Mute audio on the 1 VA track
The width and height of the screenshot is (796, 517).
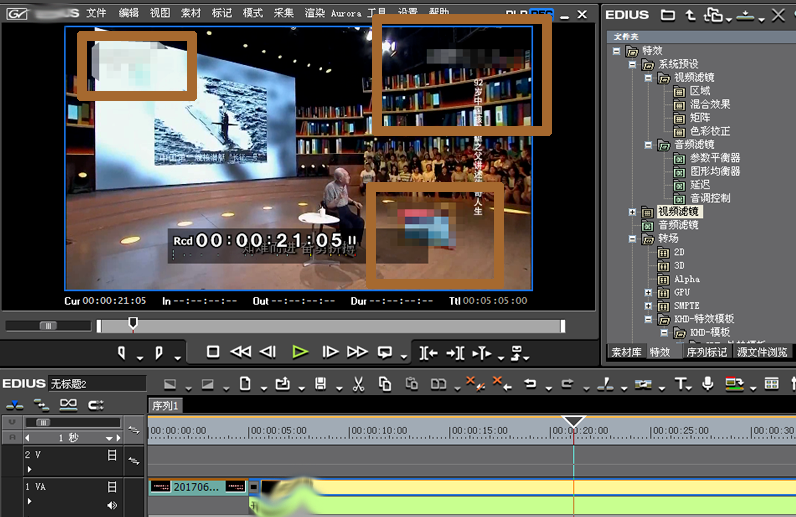pos(112,506)
